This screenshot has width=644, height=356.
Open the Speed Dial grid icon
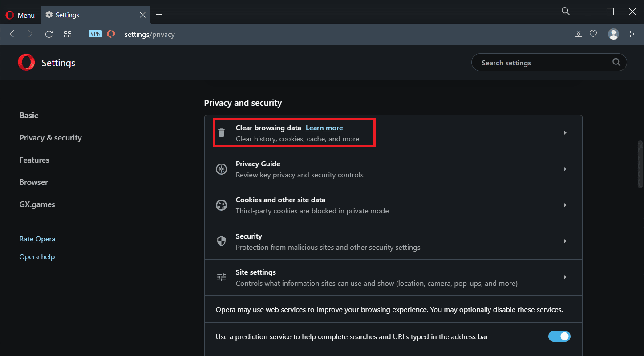pos(68,34)
